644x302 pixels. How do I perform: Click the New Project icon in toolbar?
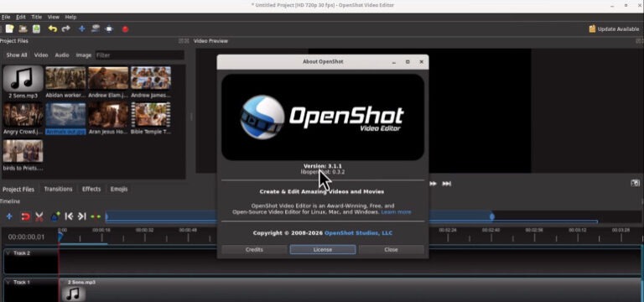[9, 29]
